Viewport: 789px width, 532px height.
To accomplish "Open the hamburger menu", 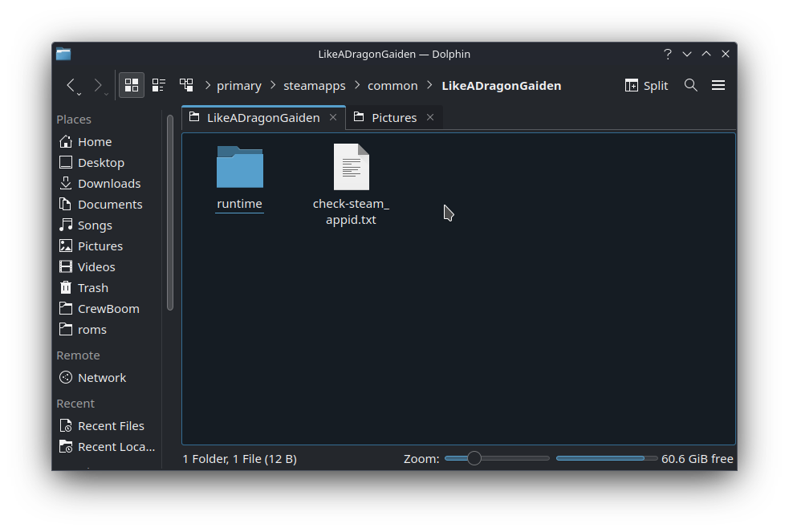I will [x=718, y=85].
